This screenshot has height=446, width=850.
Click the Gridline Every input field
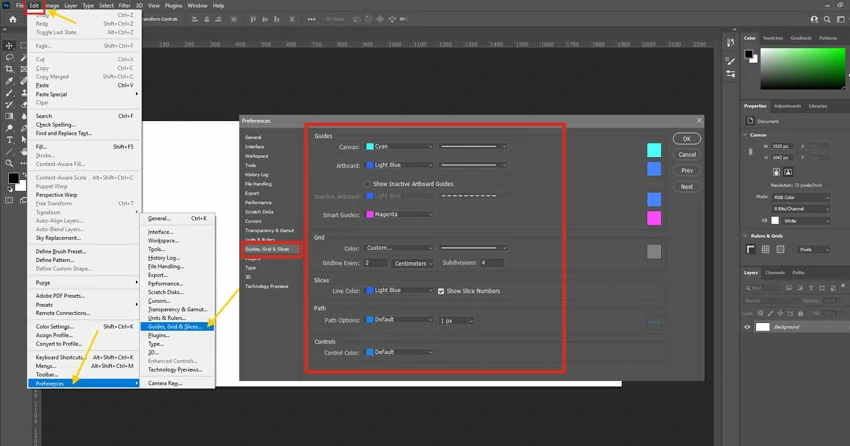[375, 263]
